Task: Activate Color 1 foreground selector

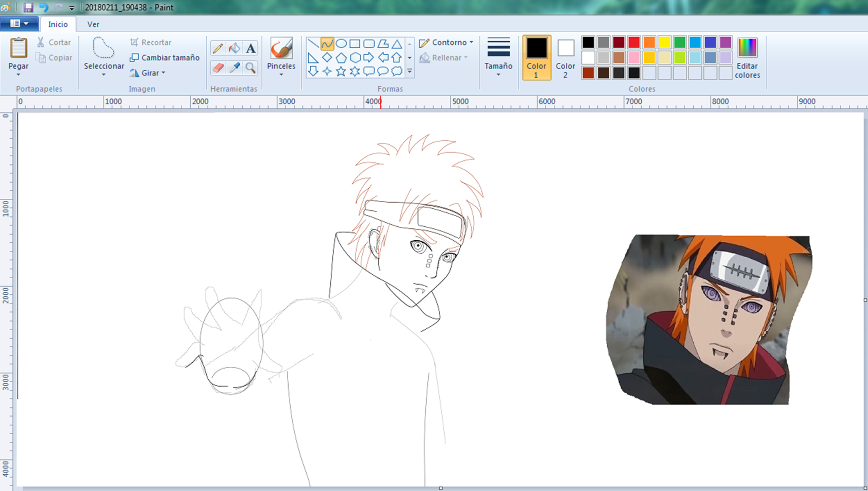Action: coord(536,58)
